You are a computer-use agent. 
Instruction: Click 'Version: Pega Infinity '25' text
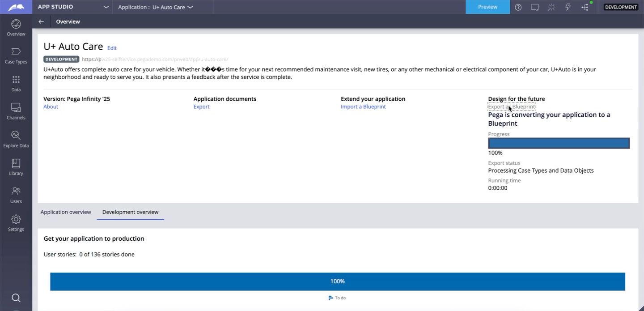(76, 99)
